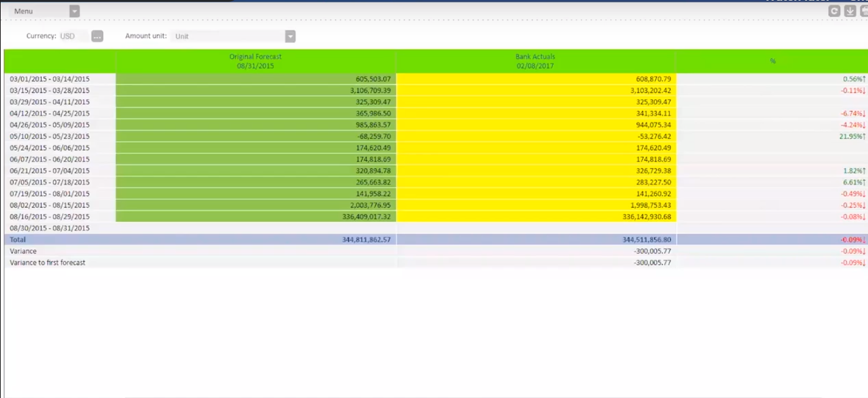Image resolution: width=868 pixels, height=398 pixels.
Task: Click the print icon at top right
Action: pos(864,11)
